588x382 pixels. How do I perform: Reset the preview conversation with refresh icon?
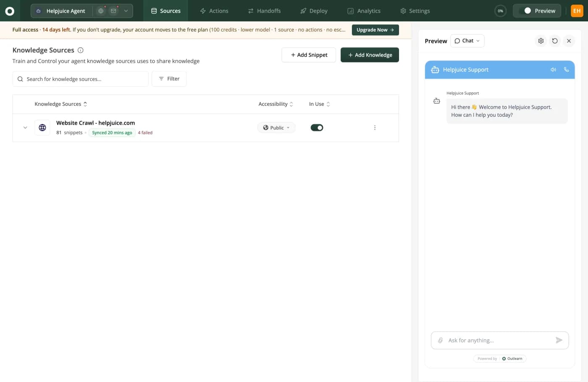click(555, 41)
